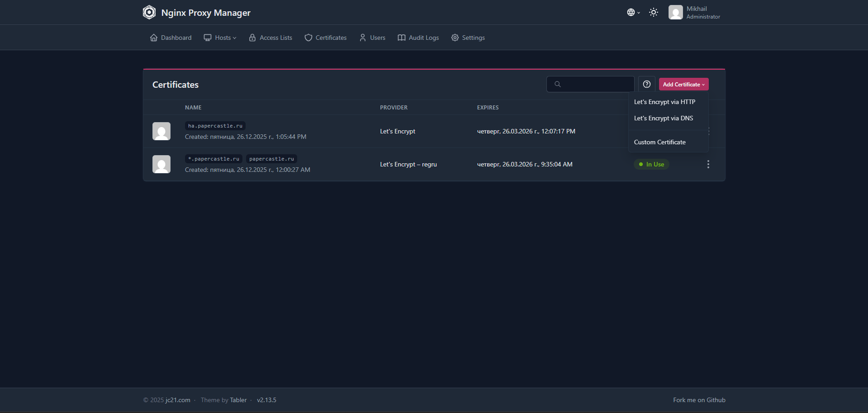Image resolution: width=868 pixels, height=413 pixels.
Task: Click ha.papercastle.ru domain tag
Action: click(215, 126)
